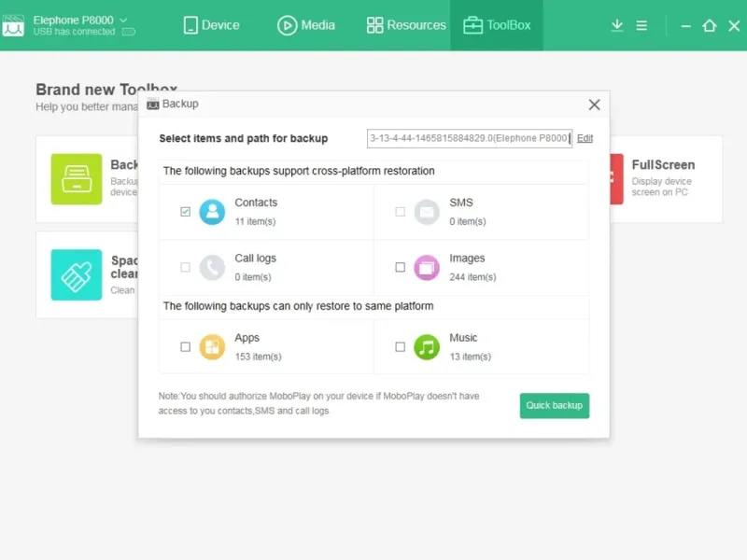This screenshot has width=747, height=560.
Task: Expand the Elephone P8000 device dropdown
Action: click(x=123, y=20)
